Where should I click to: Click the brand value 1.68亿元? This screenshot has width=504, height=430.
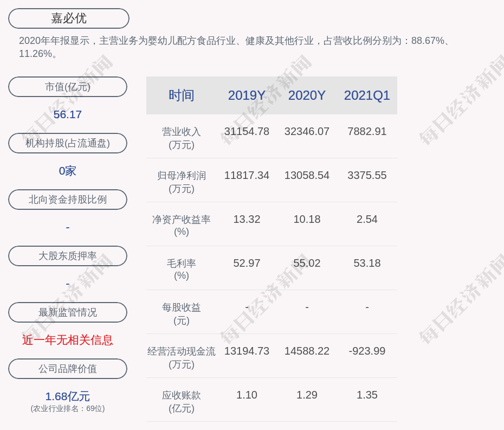(x=68, y=396)
